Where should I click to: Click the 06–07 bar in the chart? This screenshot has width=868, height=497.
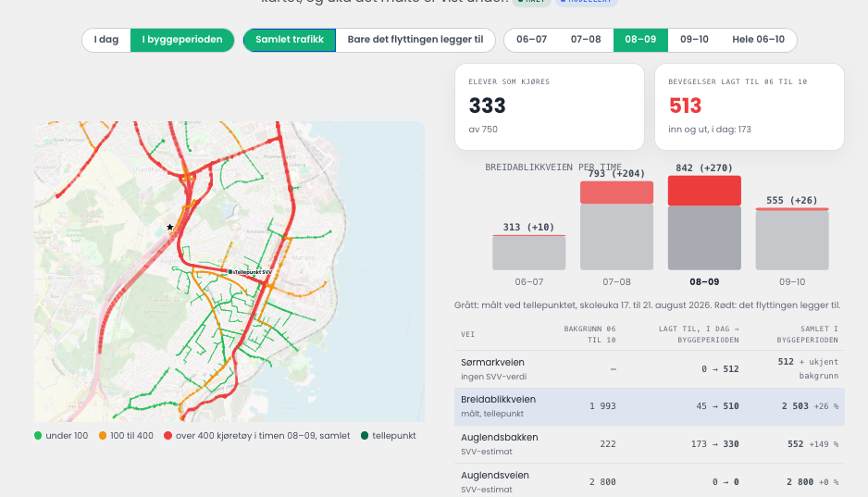pyautogui.click(x=529, y=253)
